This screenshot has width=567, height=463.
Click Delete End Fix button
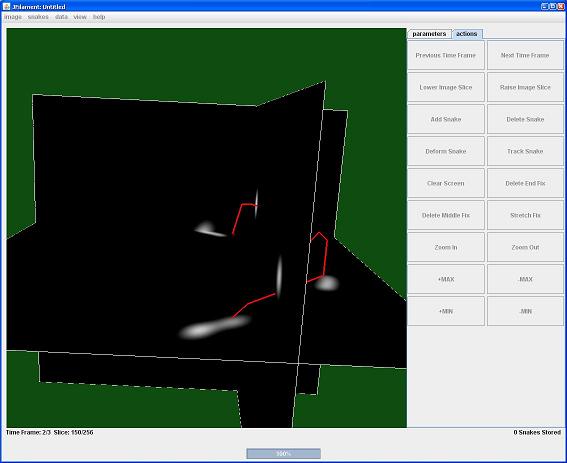point(525,183)
